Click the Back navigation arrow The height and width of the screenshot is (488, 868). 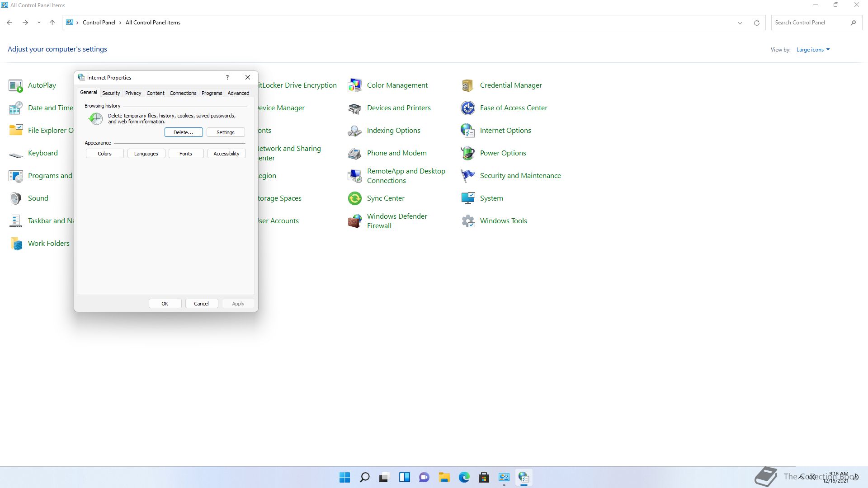9,23
